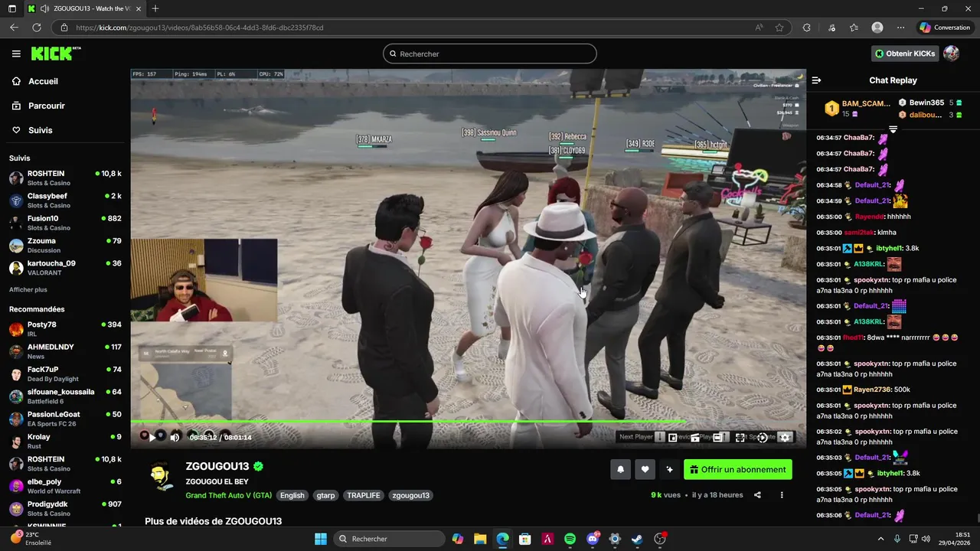The image size is (980, 551).
Task: Open ROSHTEIN in followed channels list
Action: [65, 178]
